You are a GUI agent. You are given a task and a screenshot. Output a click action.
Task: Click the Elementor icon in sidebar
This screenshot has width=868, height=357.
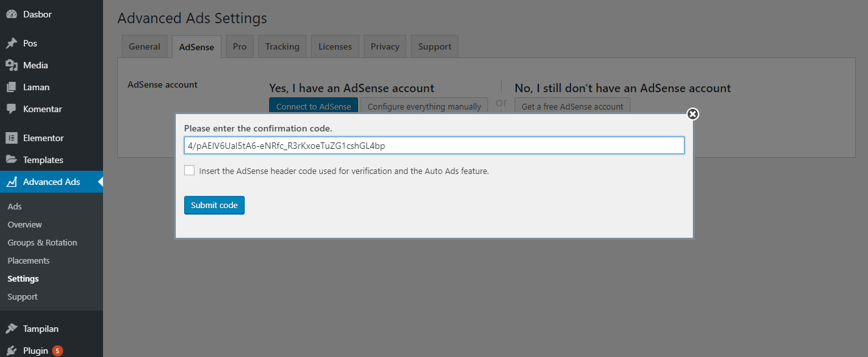(x=12, y=138)
